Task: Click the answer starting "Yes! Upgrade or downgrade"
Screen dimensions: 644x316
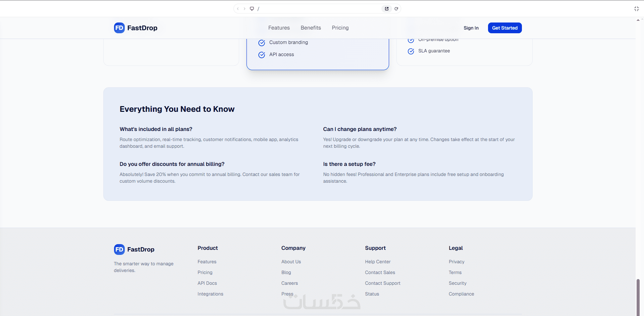Action: click(x=419, y=143)
